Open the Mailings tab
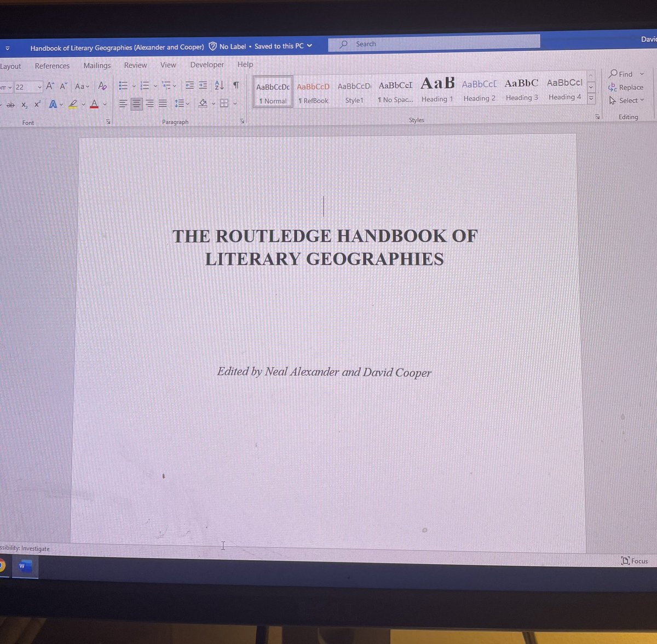Screen dimensions: 657x644 click(97, 65)
